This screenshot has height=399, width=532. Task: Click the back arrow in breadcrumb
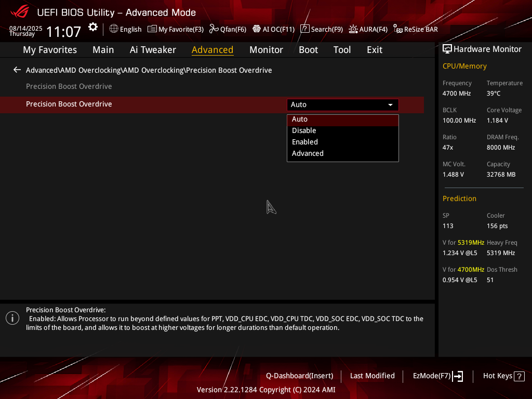[x=17, y=70]
